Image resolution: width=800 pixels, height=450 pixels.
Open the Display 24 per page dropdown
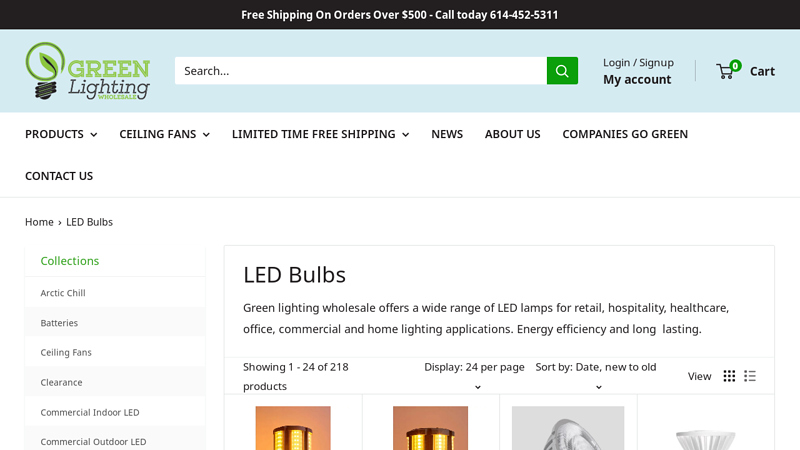[474, 376]
